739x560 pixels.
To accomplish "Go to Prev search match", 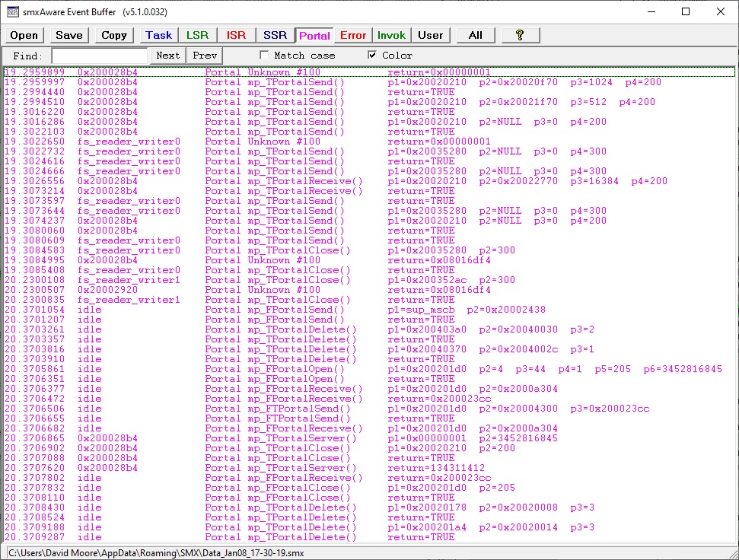I will [x=205, y=56].
